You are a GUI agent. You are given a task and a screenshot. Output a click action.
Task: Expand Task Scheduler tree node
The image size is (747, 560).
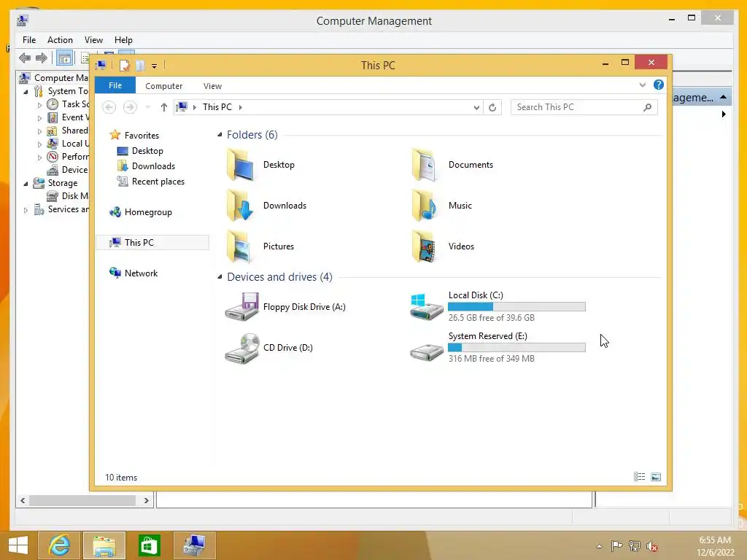39,105
